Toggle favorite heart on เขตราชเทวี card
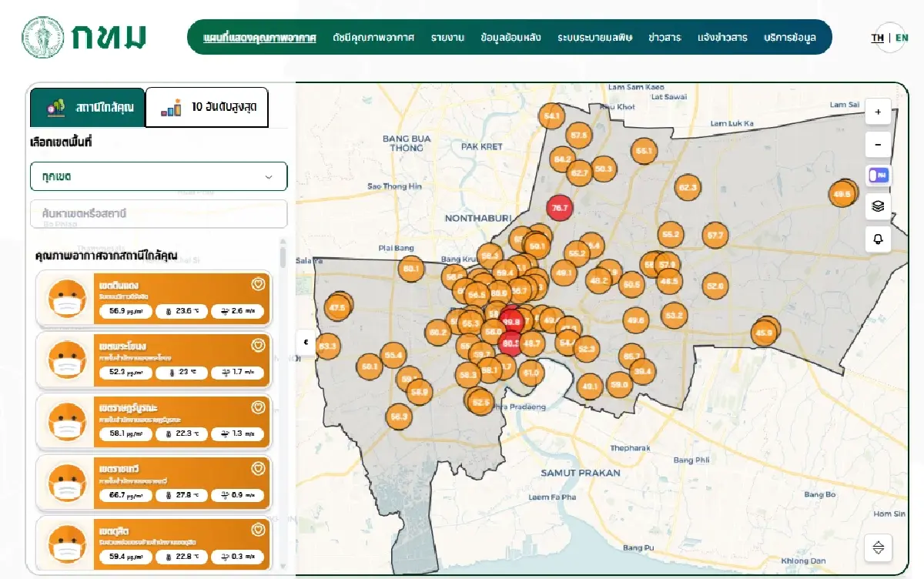The width and height of the screenshot is (924, 579). (259, 467)
